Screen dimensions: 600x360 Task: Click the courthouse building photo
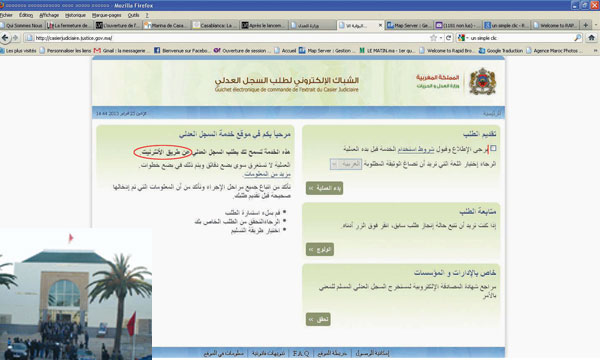coord(76,294)
